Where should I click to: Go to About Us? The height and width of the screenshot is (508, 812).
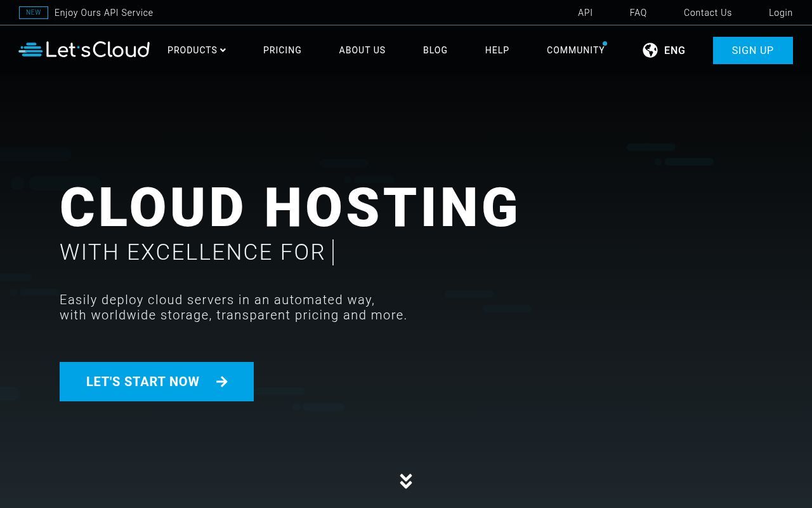[x=362, y=50]
